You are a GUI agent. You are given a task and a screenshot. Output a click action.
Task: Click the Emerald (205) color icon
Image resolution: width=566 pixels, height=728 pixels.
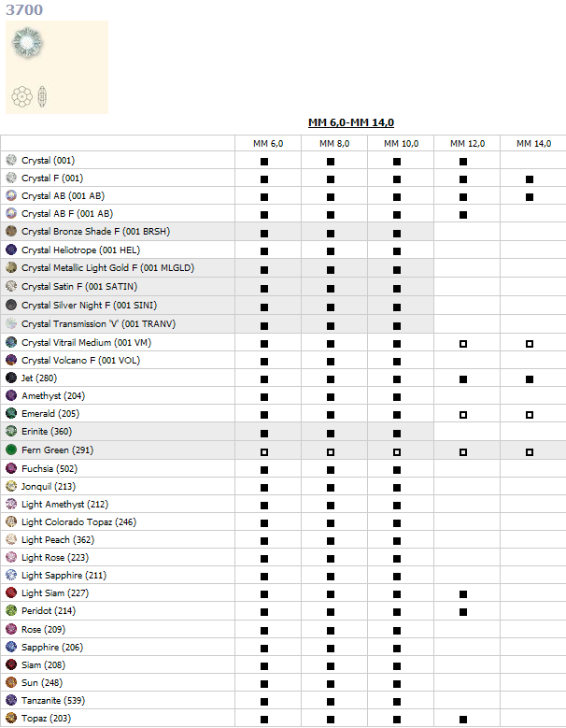click(x=11, y=413)
